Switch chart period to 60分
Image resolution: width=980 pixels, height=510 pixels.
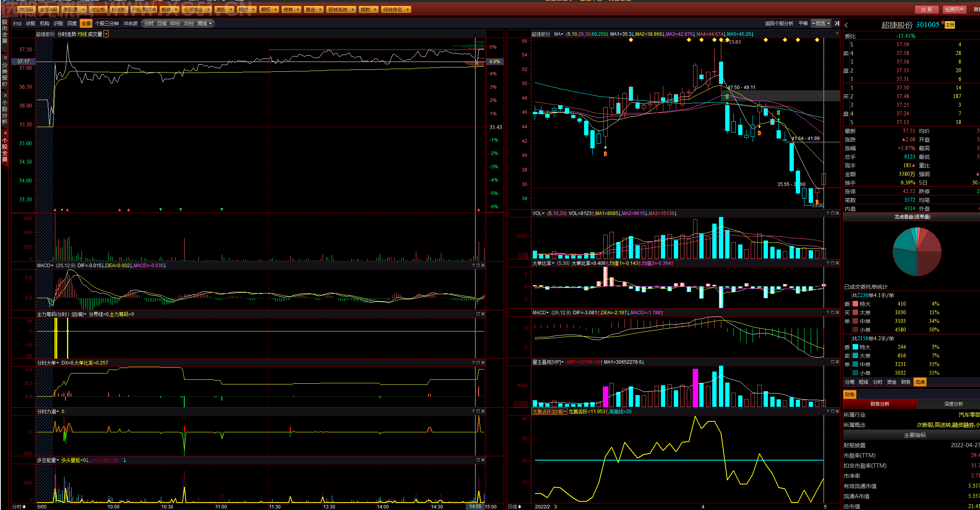coord(175,24)
